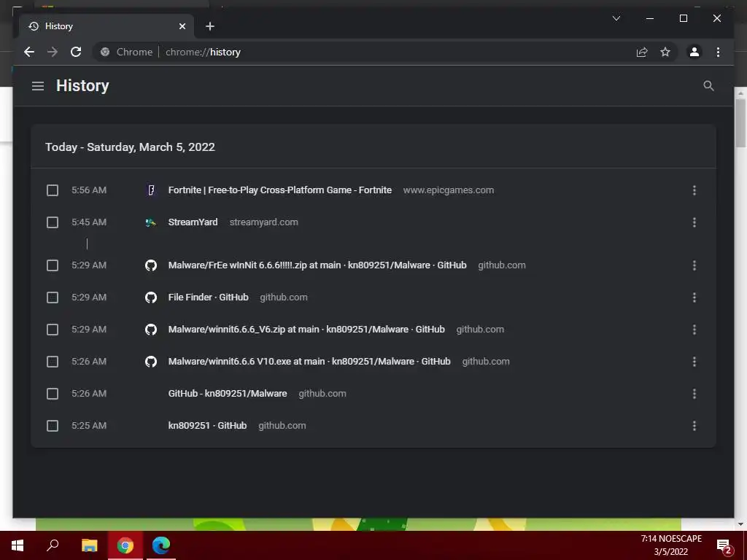Viewport: 747px width, 560px height.
Task: Check the GitHub - kn809251/Malware entry checkbox
Action: click(x=53, y=394)
